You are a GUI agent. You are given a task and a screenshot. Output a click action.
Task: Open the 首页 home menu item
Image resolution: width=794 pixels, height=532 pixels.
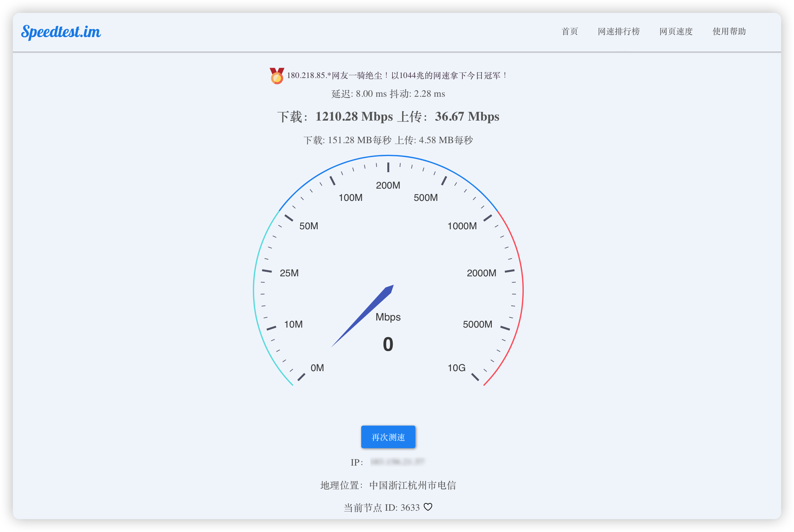click(x=569, y=32)
